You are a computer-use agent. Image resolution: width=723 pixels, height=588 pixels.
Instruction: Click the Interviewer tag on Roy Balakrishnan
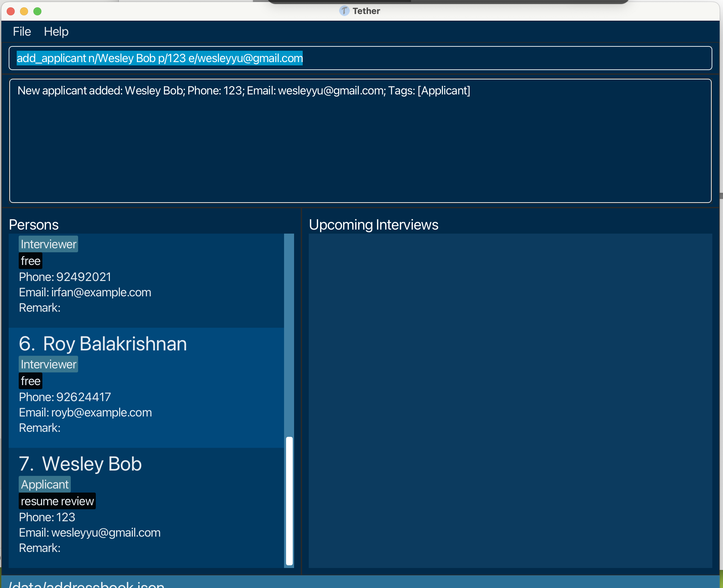(x=48, y=364)
